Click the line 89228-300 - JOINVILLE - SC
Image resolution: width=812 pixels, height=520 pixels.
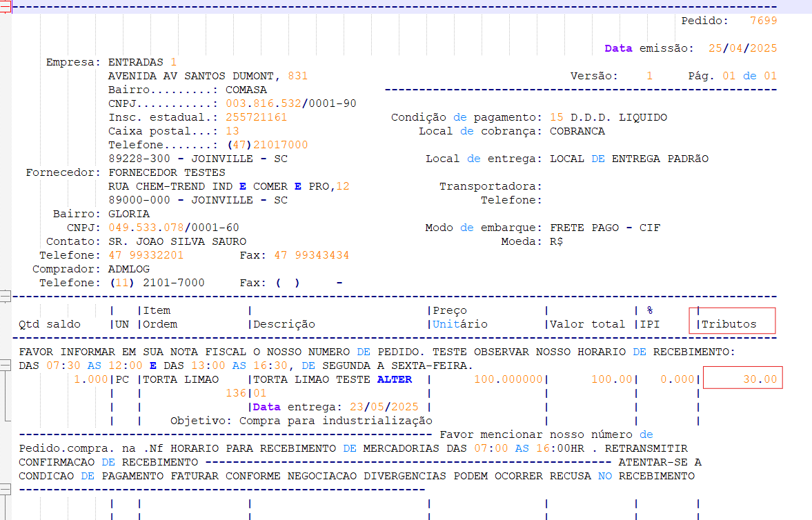coord(198,159)
